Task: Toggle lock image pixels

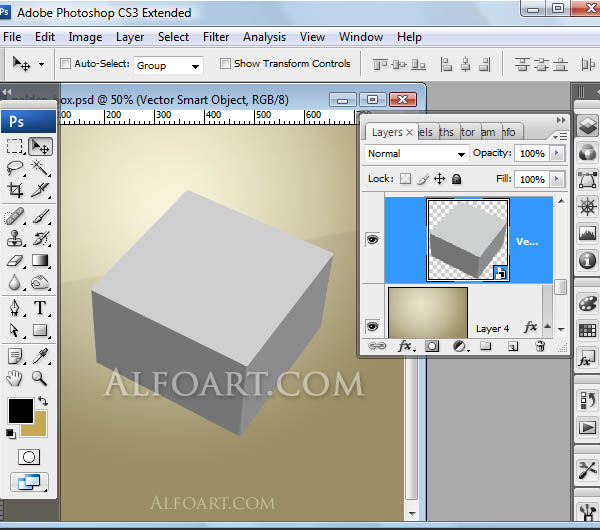Action: pyautogui.click(x=422, y=179)
